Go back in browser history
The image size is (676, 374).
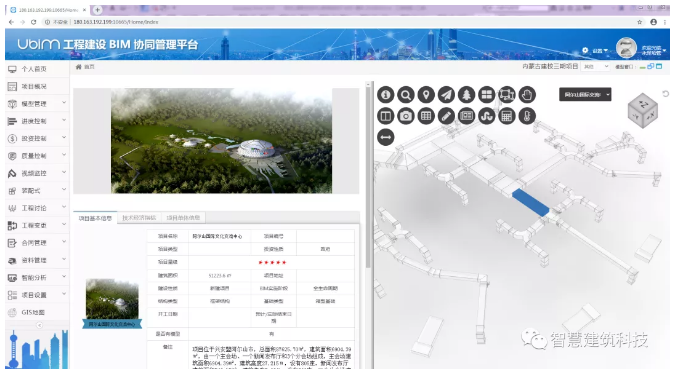click(x=11, y=22)
